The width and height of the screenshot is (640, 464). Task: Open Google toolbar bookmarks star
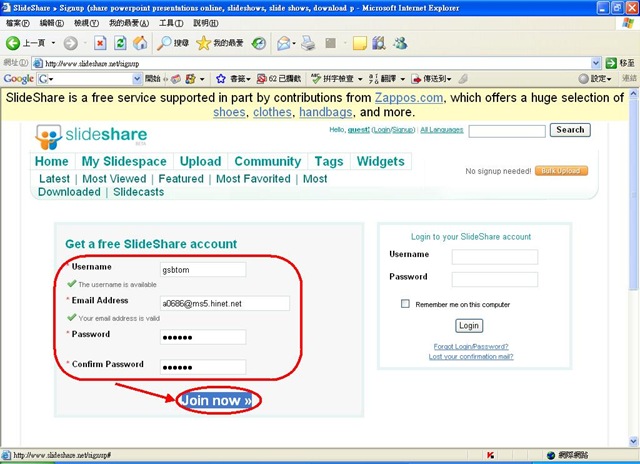point(221,79)
